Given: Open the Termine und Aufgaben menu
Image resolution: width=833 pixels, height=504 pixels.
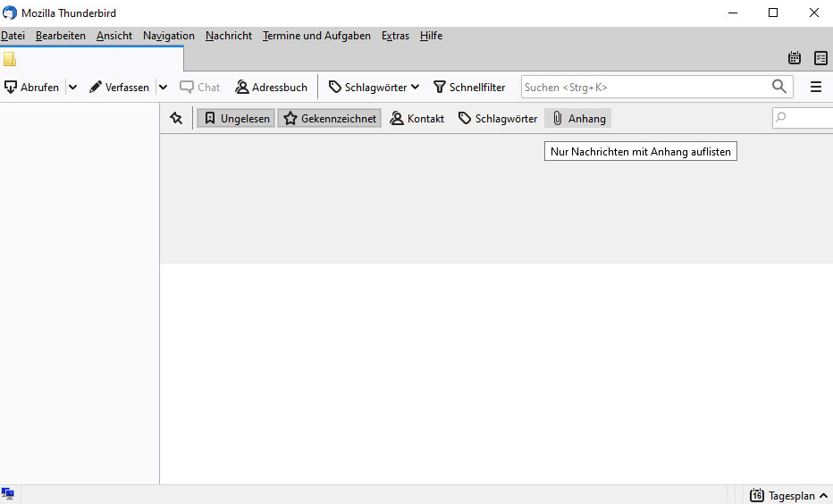Looking at the screenshot, I should point(316,36).
